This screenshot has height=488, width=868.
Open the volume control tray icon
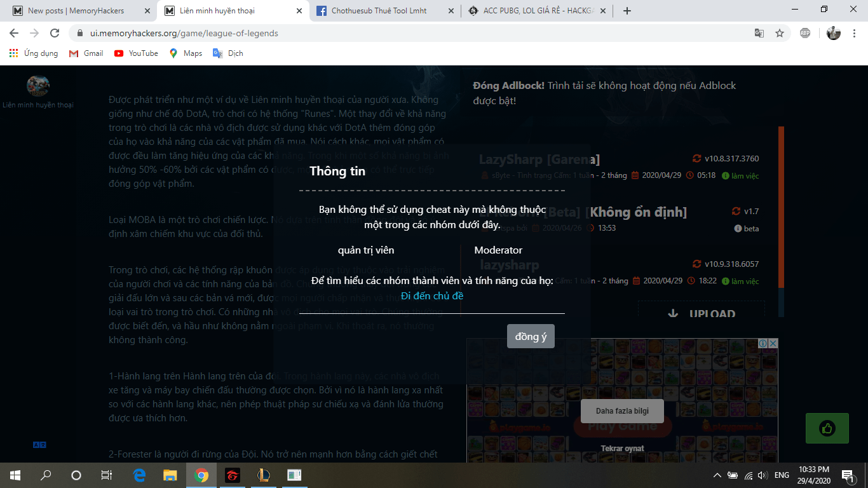click(x=763, y=475)
